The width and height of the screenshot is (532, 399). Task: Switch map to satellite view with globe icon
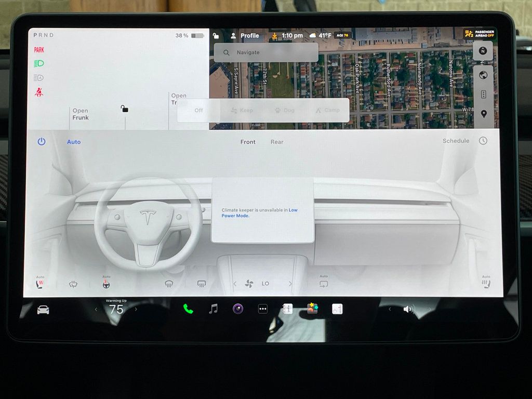pyautogui.click(x=484, y=75)
